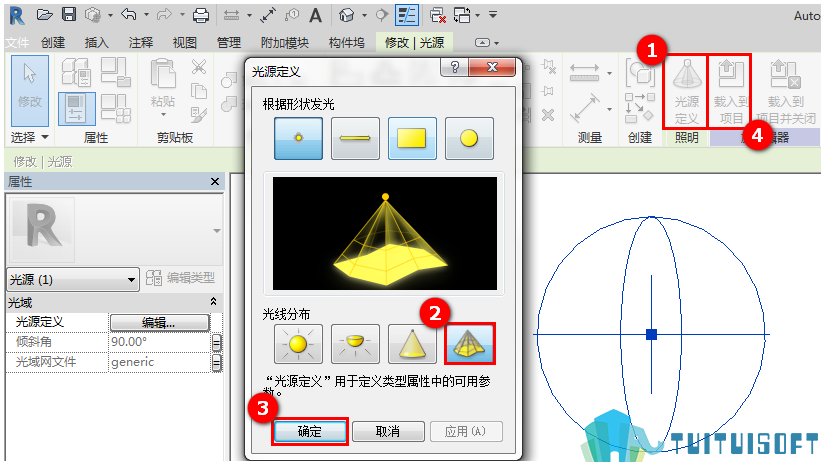Click the light source preview image
This screenshot has width=825, height=465.
point(385,234)
